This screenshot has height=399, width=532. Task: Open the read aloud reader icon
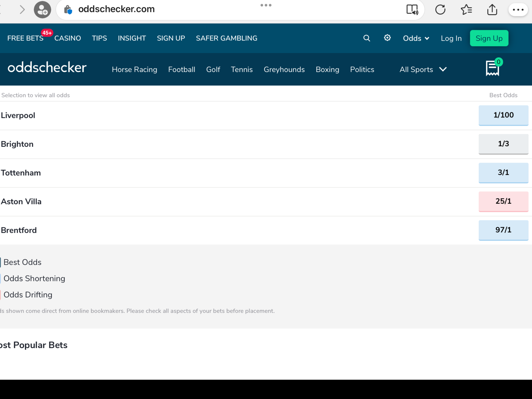click(412, 10)
